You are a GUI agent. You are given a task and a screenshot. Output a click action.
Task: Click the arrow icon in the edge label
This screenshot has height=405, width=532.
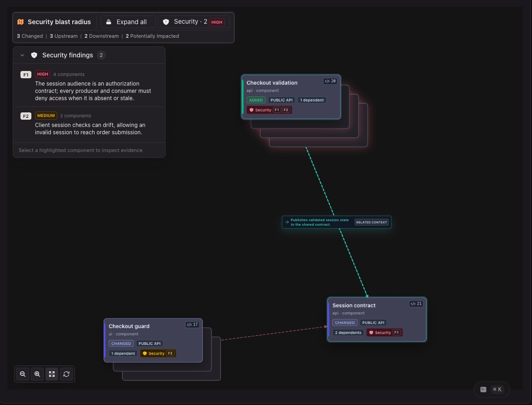pyautogui.click(x=287, y=222)
